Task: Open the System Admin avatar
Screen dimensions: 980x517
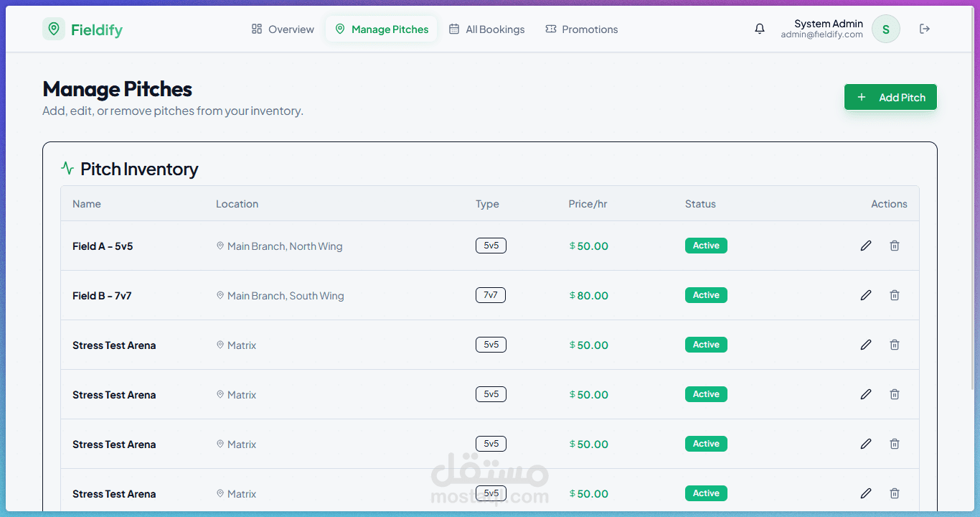Action: [x=886, y=29]
